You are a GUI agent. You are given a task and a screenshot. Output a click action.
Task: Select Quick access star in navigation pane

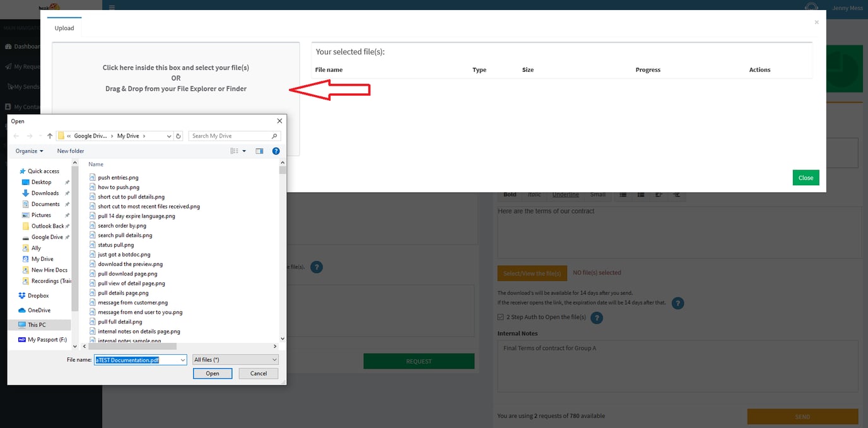[23, 171]
